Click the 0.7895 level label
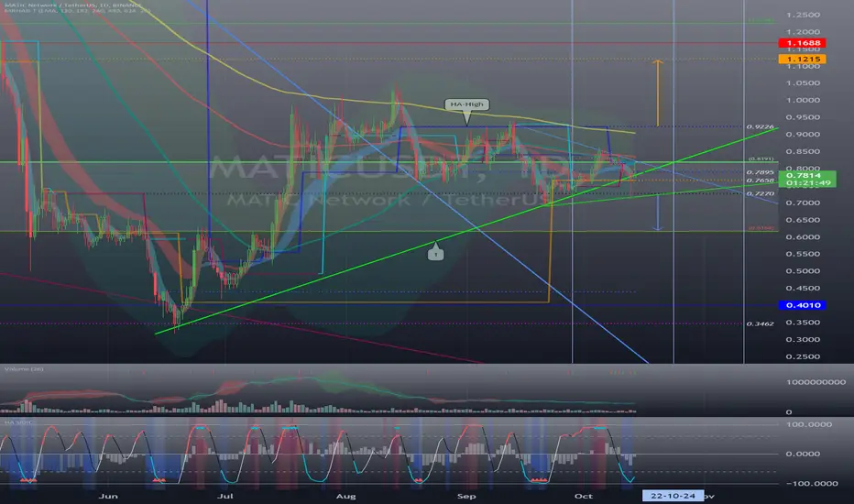 pyautogui.click(x=761, y=172)
